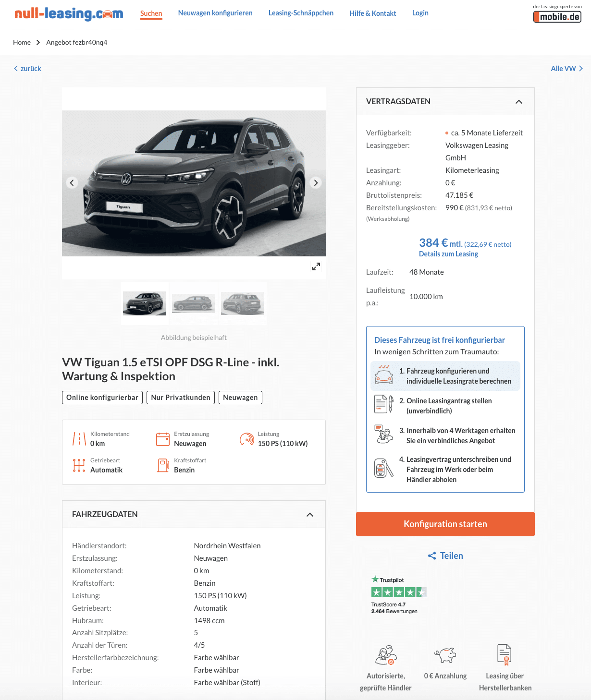The width and height of the screenshot is (591, 700).
Task: Open fullscreen view of car image
Action: [x=316, y=266]
